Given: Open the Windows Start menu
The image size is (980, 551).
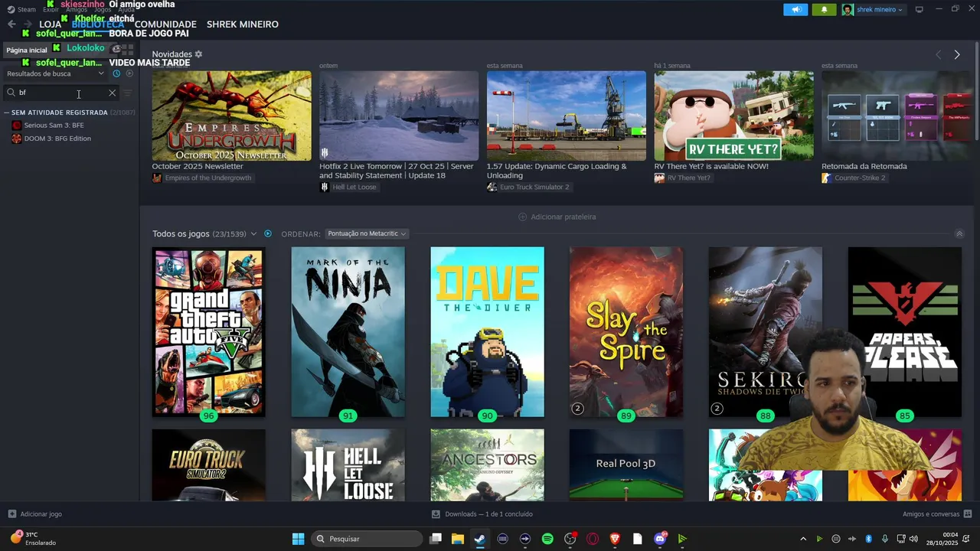Looking at the screenshot, I should 298,539.
